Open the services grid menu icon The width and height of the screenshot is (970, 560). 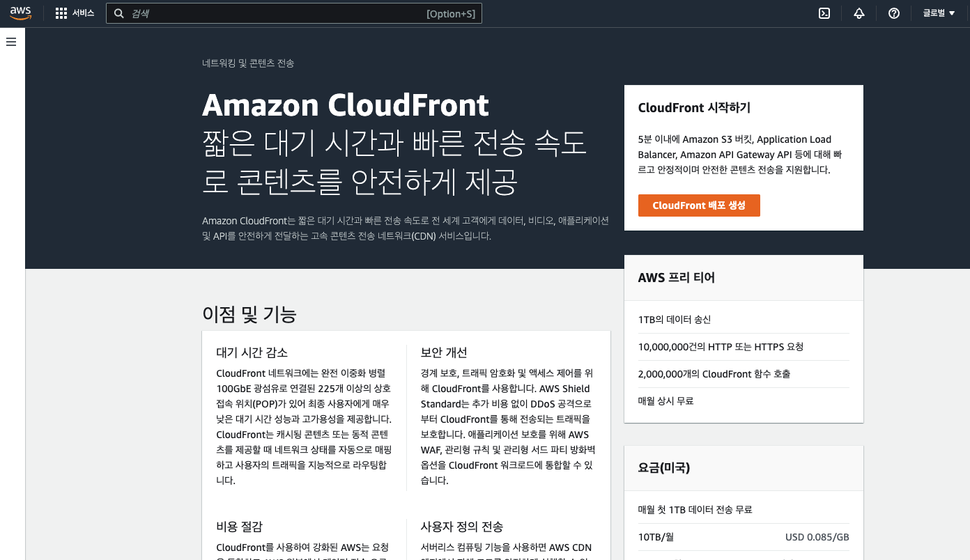(61, 13)
